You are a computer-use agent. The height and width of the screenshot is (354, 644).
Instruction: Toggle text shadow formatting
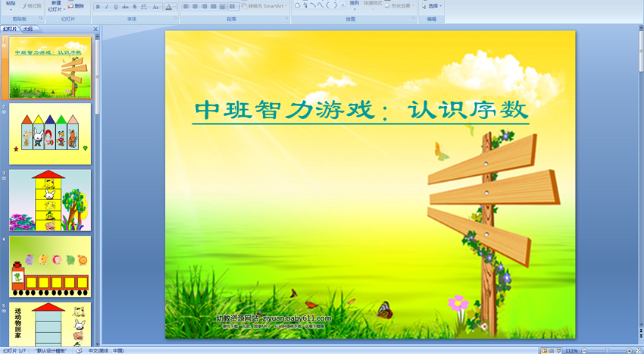click(x=134, y=7)
